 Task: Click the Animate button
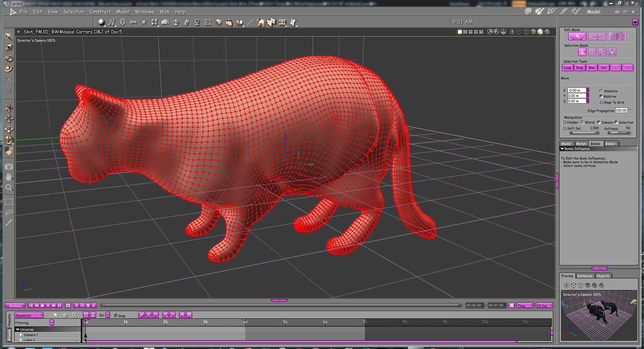tap(15, 306)
